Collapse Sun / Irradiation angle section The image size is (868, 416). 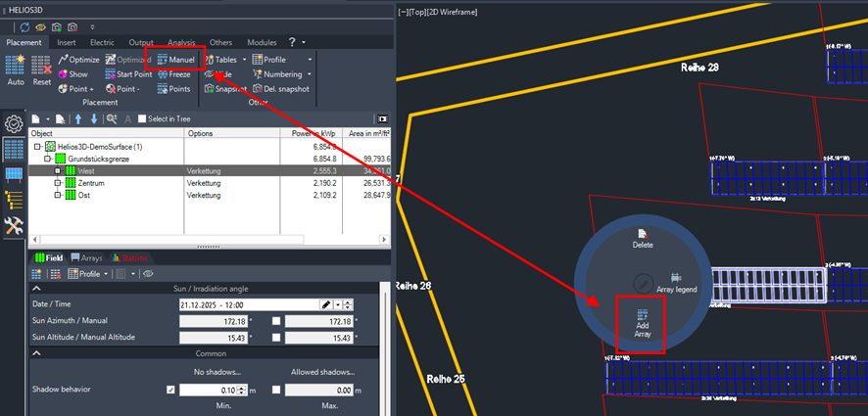36,289
